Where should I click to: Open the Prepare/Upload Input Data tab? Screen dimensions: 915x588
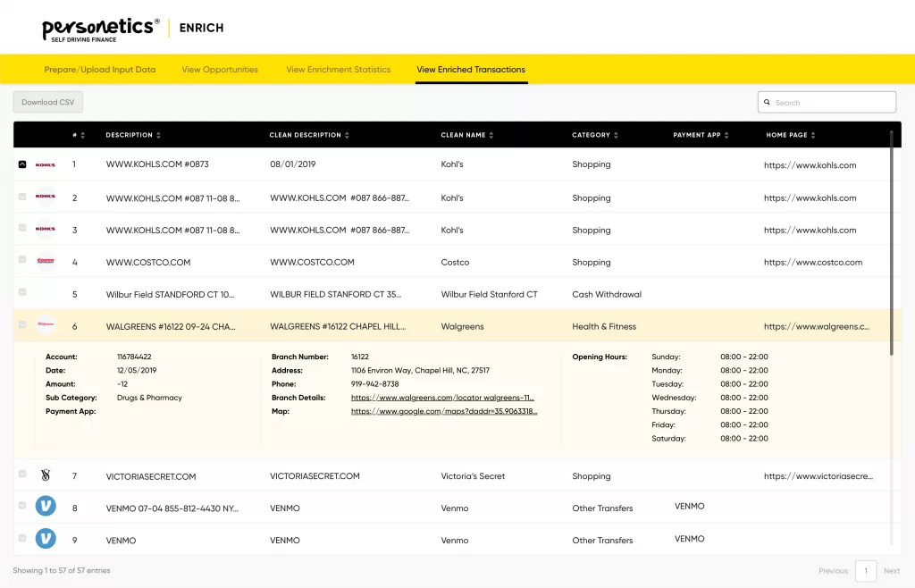tap(100, 70)
